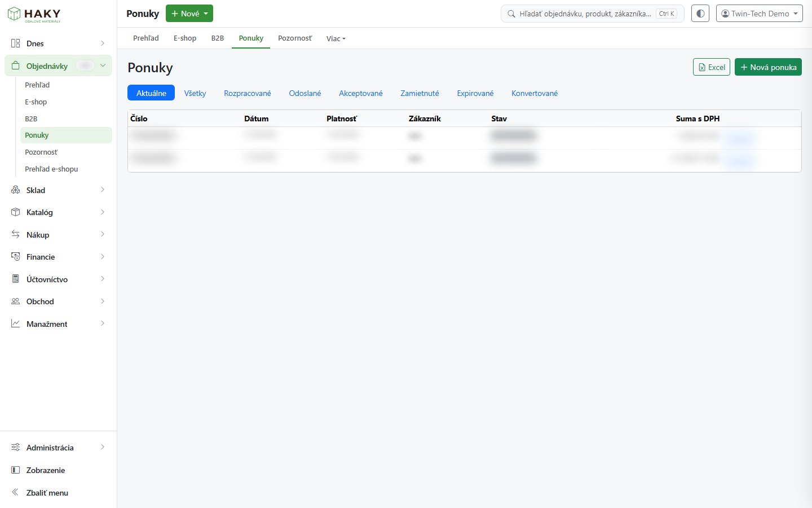Expand the Sklad chevron

click(103, 190)
